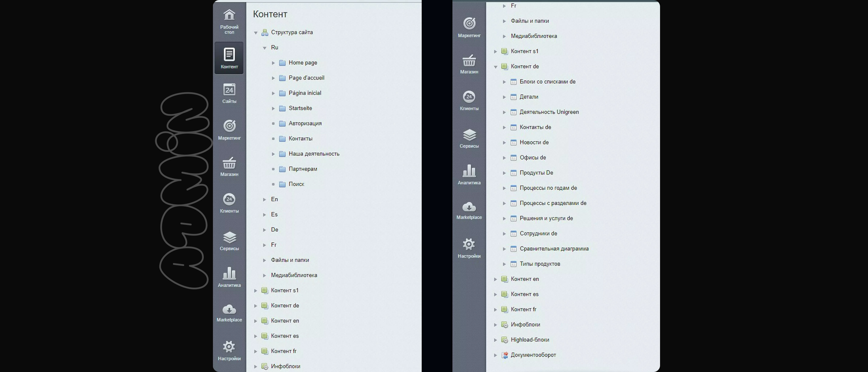Expand the Новости de infoblock arrow
This screenshot has height=372, width=868.
click(504, 143)
